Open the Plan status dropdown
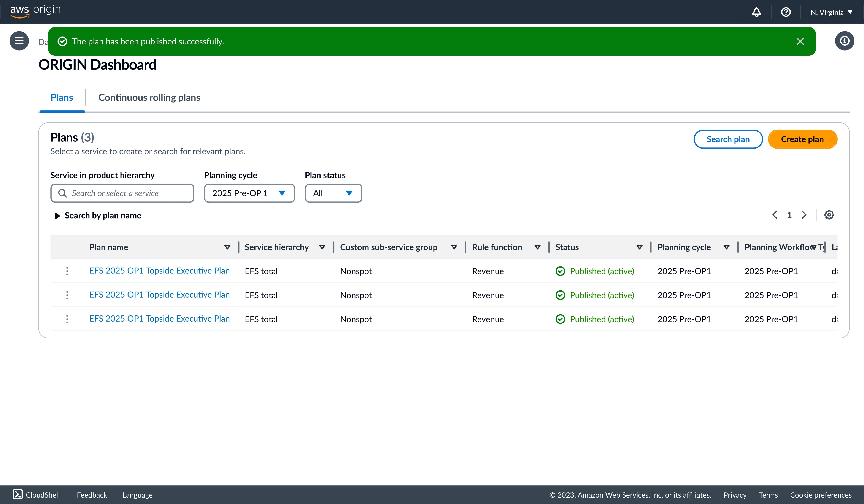The image size is (864, 504). click(333, 193)
